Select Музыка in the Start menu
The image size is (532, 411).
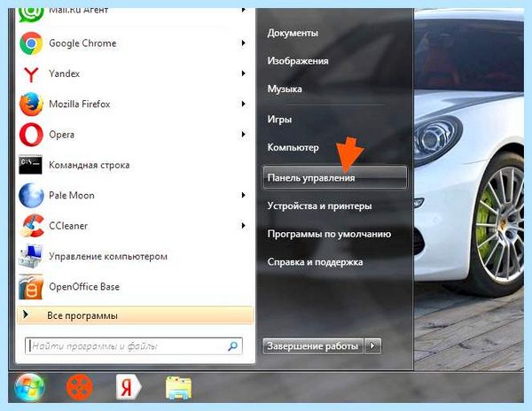(x=285, y=89)
